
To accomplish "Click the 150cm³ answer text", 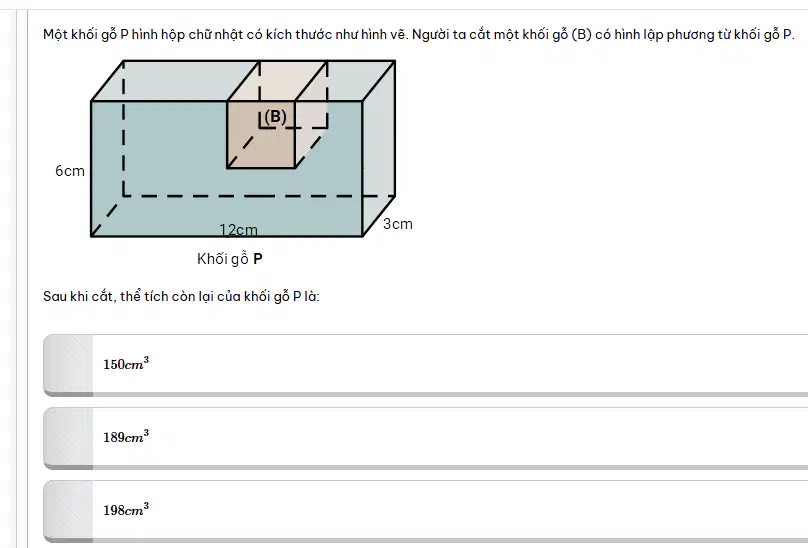I will tap(126, 363).
